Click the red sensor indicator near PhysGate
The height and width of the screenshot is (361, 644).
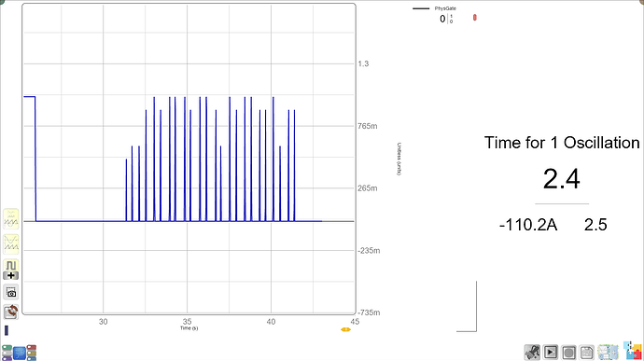point(475,17)
